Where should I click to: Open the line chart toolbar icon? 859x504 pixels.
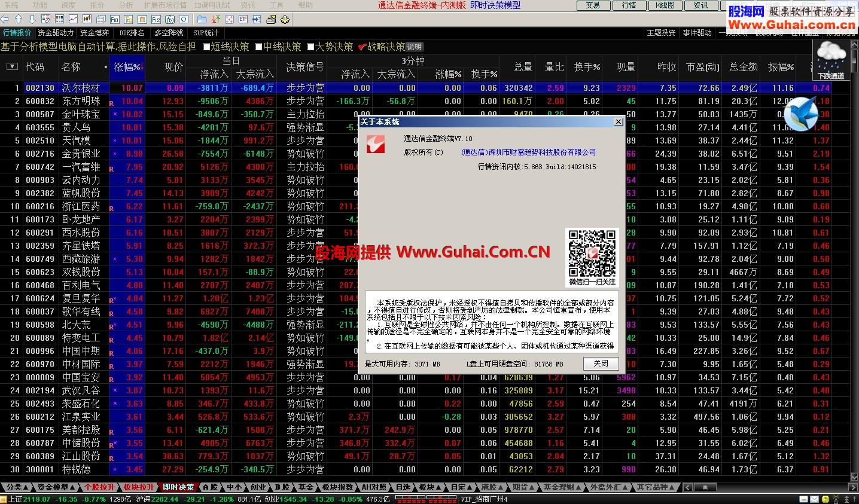click(73, 19)
